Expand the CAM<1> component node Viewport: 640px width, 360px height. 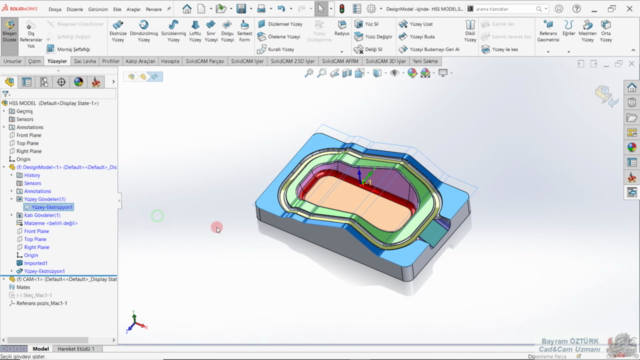pos(4,279)
